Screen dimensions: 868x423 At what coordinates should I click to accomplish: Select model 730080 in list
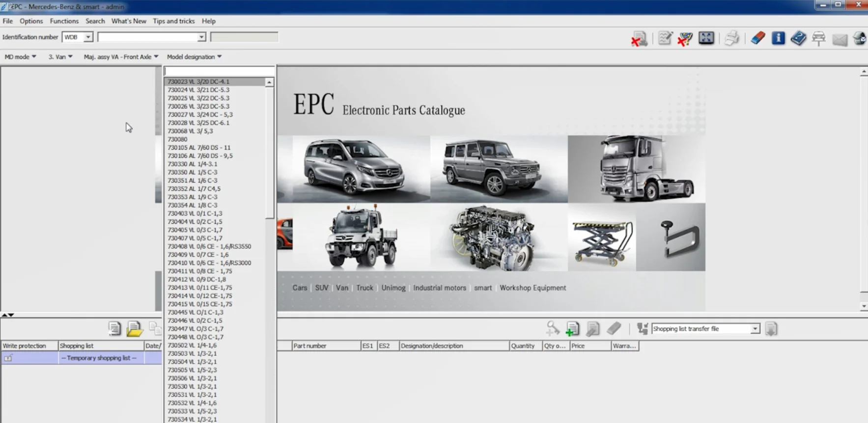point(215,139)
